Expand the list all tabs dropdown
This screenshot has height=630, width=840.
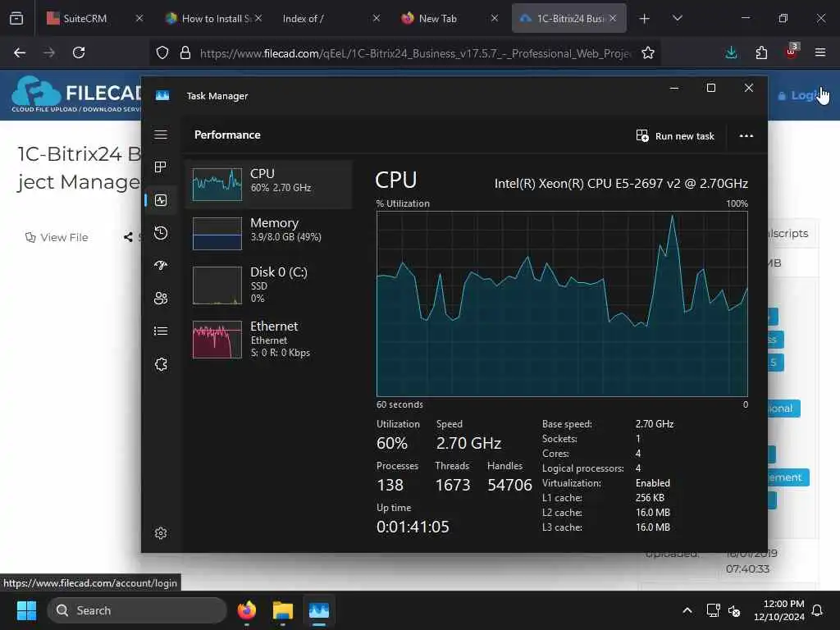677,18
